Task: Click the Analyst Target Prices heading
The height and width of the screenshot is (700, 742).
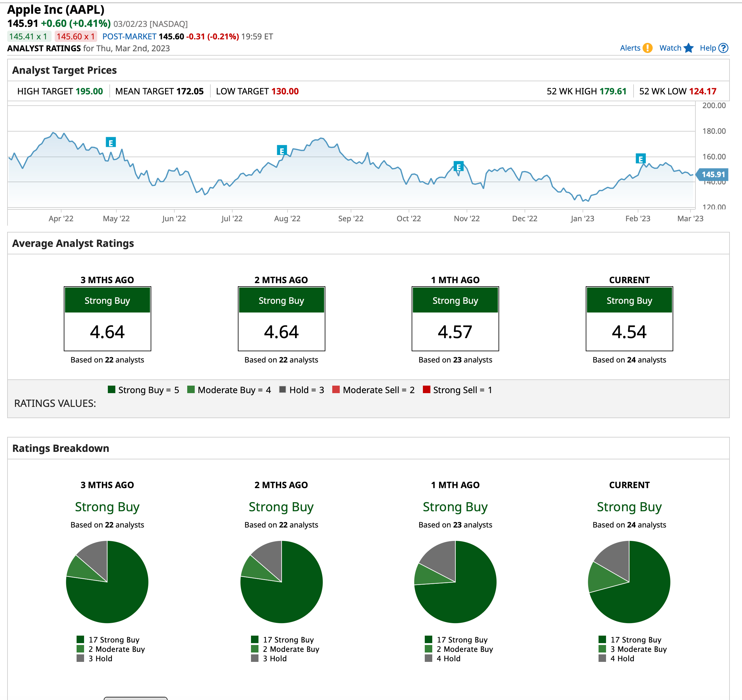Action: (65, 70)
